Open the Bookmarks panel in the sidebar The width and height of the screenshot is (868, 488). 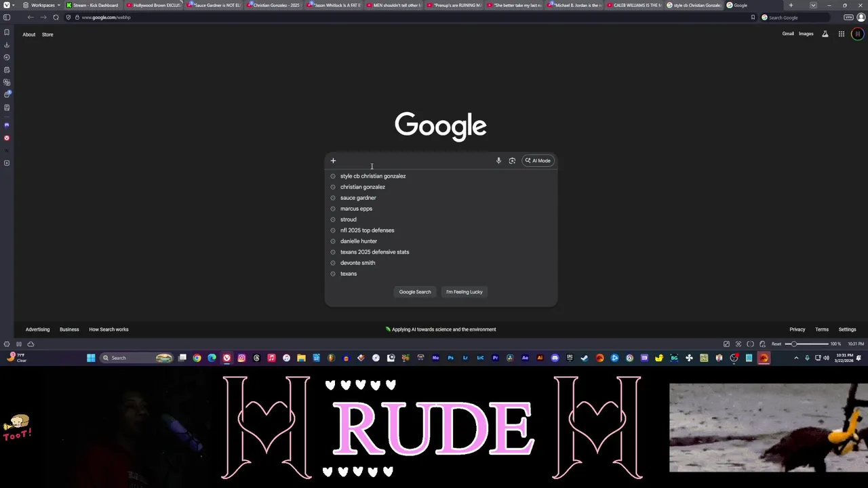tap(7, 32)
